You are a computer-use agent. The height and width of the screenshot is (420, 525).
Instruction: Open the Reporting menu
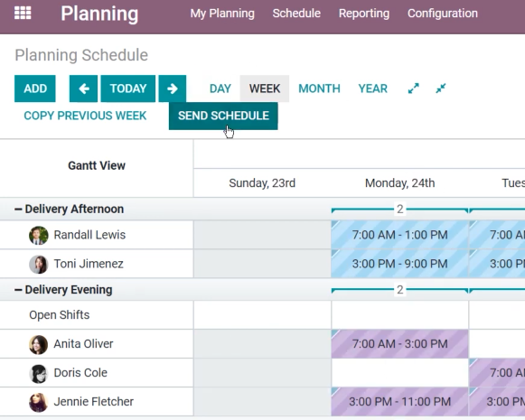(x=364, y=14)
